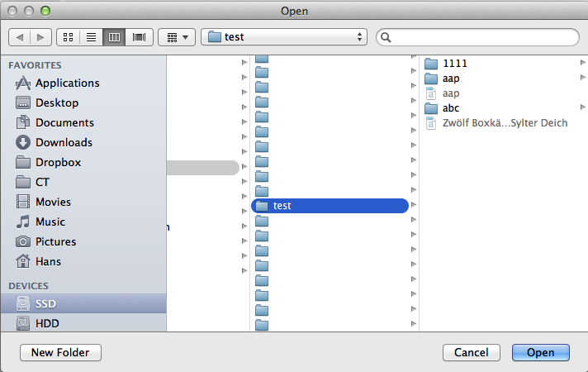
Task: Open the test folder path popup
Action: (285, 37)
